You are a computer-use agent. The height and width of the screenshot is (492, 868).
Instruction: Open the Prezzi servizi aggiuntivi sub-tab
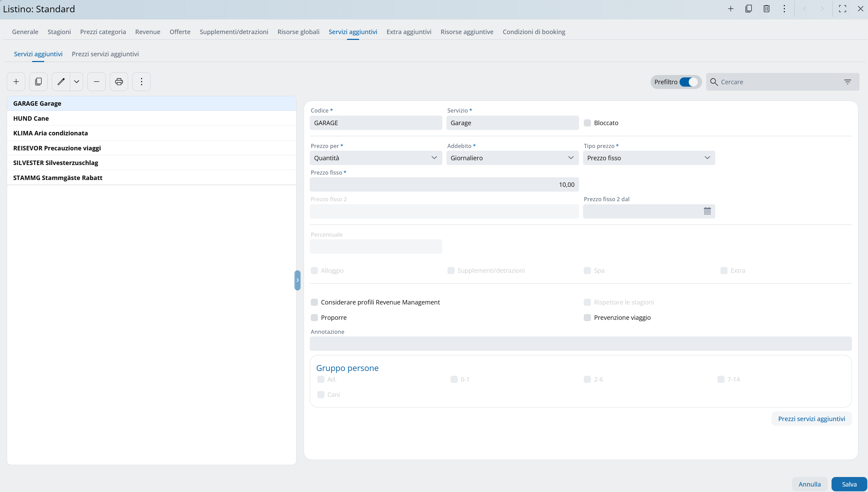pyautogui.click(x=105, y=54)
